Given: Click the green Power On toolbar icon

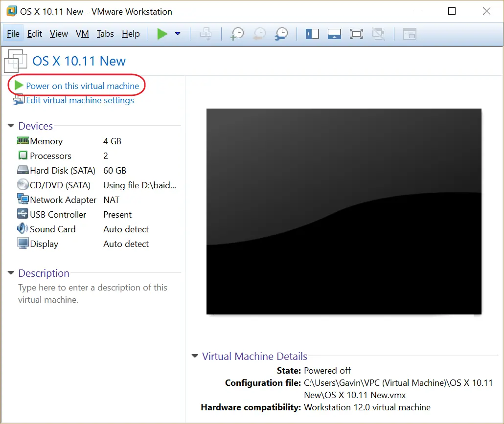Looking at the screenshot, I should click(162, 33).
